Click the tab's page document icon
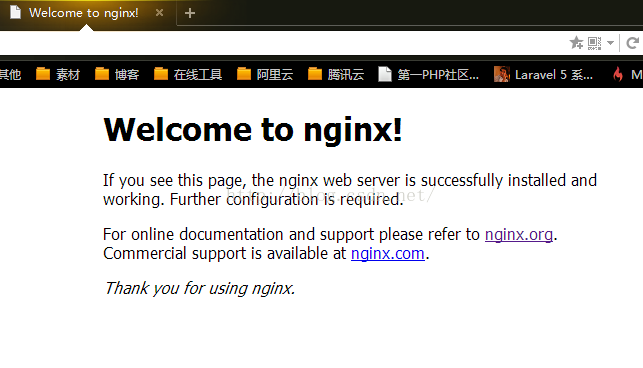The image size is (643, 368). tap(16, 12)
